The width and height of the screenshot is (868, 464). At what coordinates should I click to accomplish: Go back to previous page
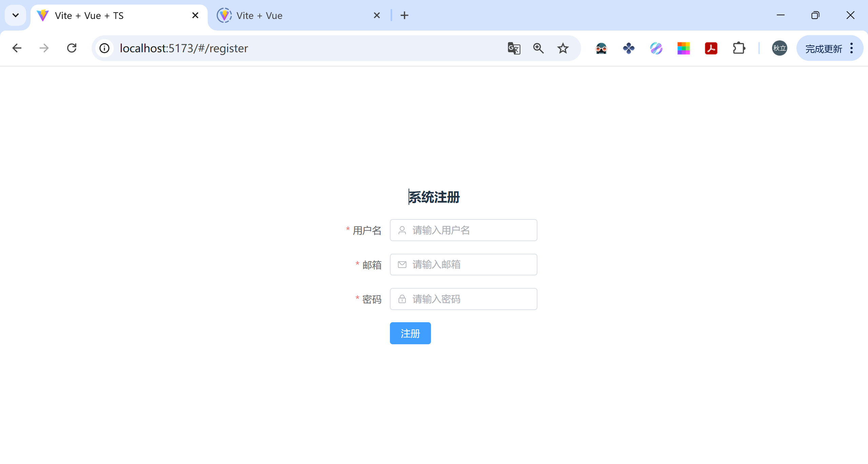click(17, 49)
